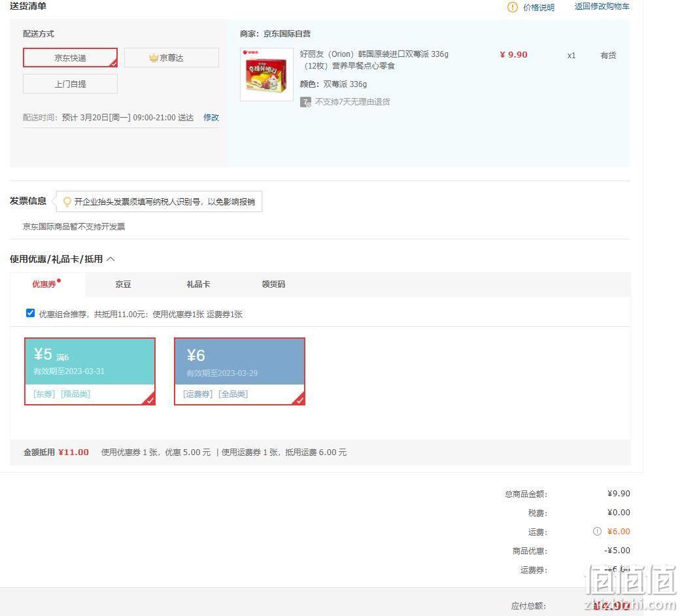Select 京东快递 delivery method
The height and width of the screenshot is (616, 682).
70,58
